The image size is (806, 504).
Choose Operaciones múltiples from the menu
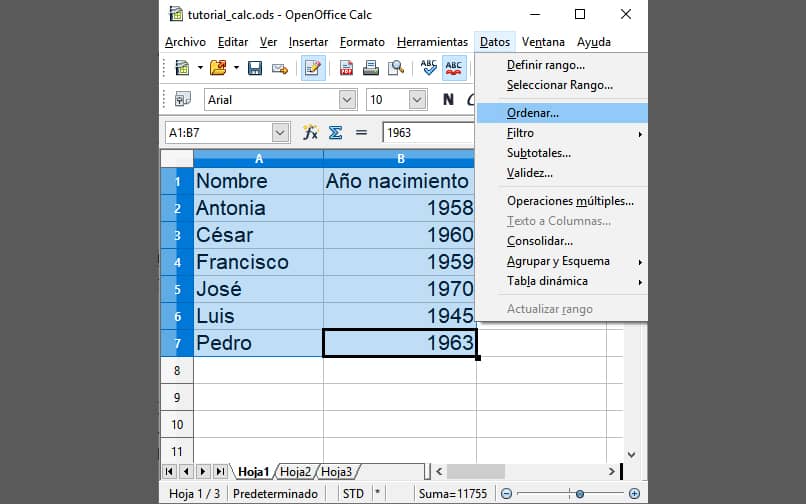(562, 201)
